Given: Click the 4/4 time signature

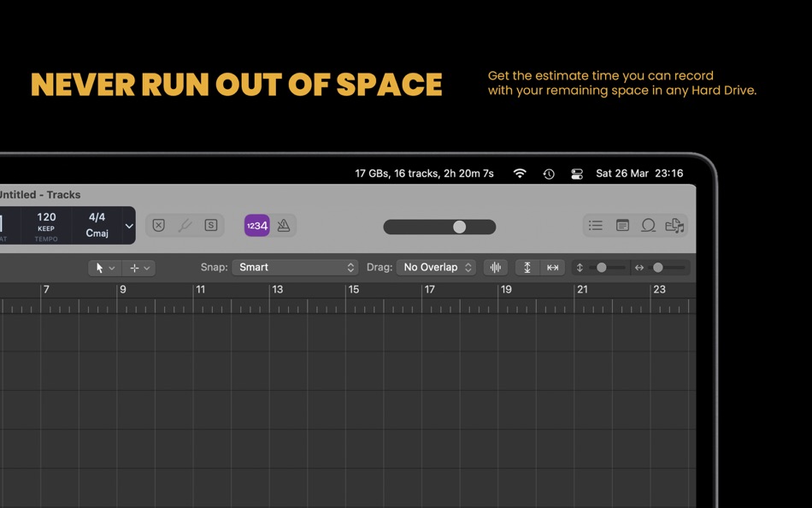Looking at the screenshot, I should pos(97,217).
